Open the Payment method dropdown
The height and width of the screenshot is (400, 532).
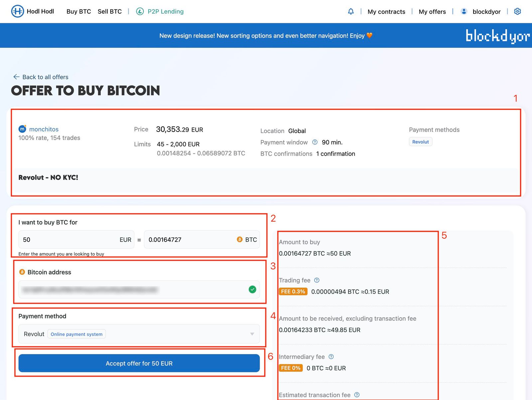click(x=252, y=334)
